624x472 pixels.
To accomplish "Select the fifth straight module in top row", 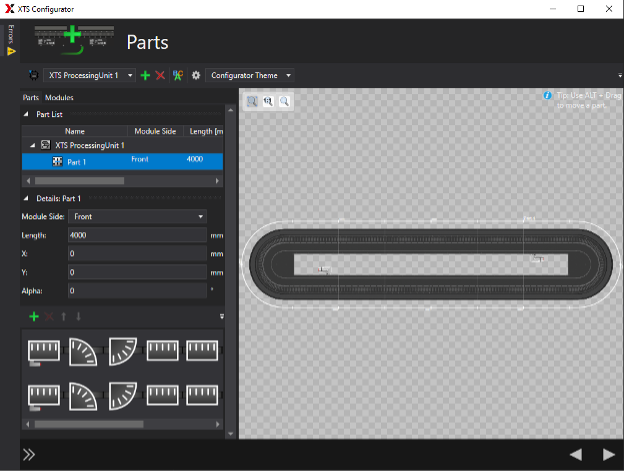I will 202,351.
